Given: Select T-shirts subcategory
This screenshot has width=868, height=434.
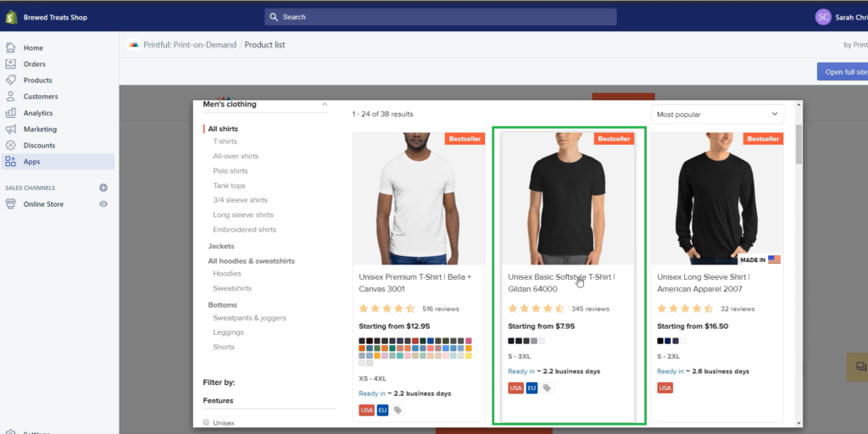Looking at the screenshot, I should click(x=225, y=142).
